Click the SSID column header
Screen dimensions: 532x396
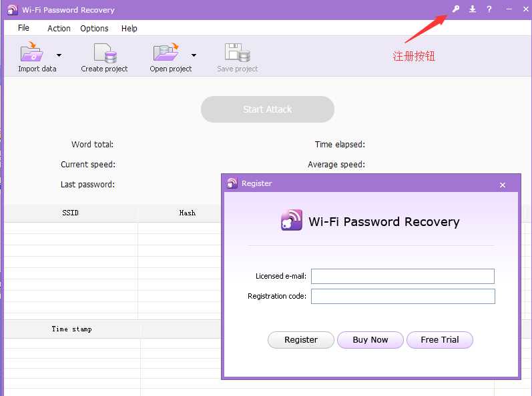(x=70, y=213)
